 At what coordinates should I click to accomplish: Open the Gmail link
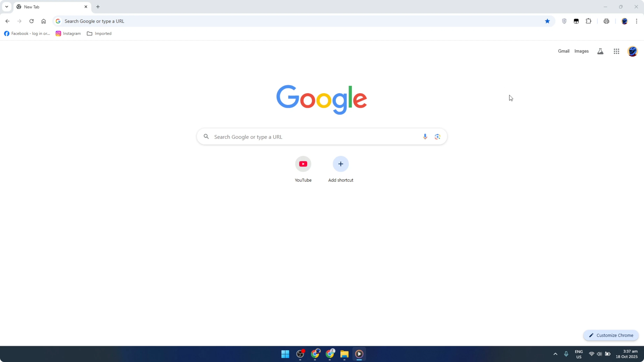564,51
